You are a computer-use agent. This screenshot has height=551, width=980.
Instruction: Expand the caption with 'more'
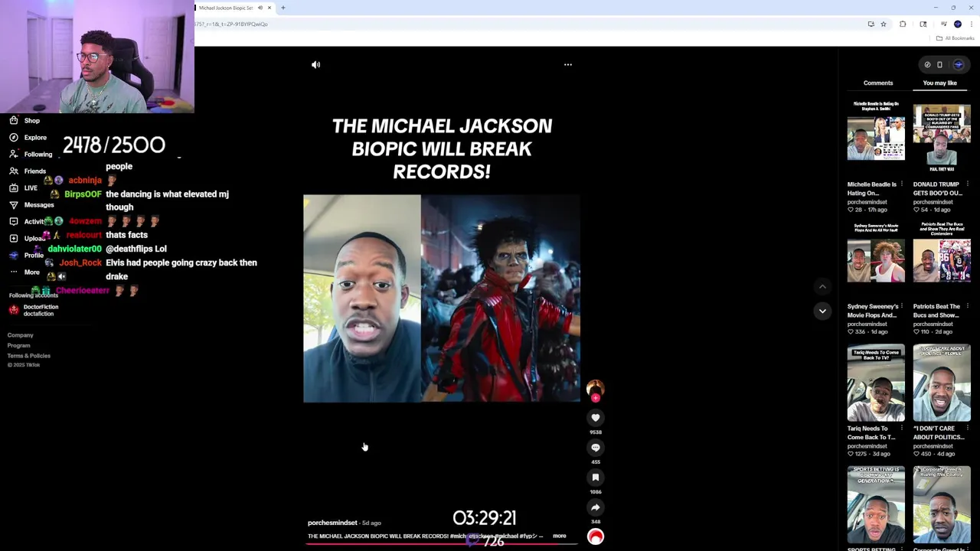[x=560, y=536]
